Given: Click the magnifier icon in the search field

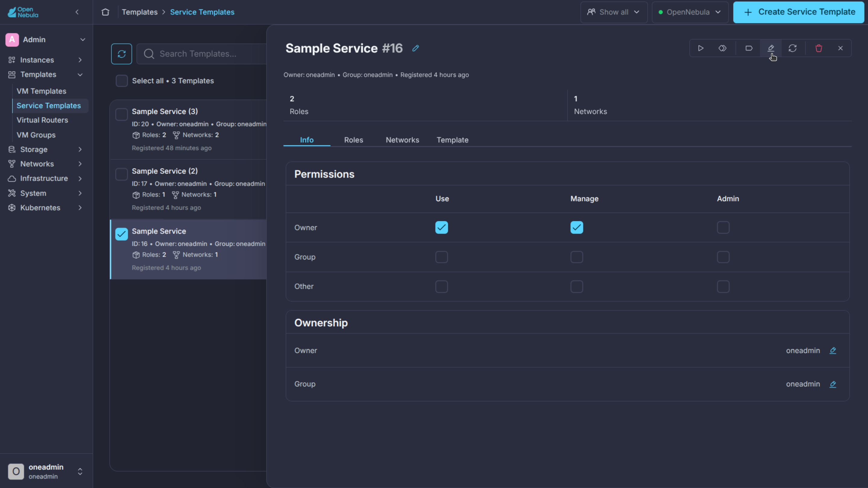Looking at the screenshot, I should coord(149,54).
